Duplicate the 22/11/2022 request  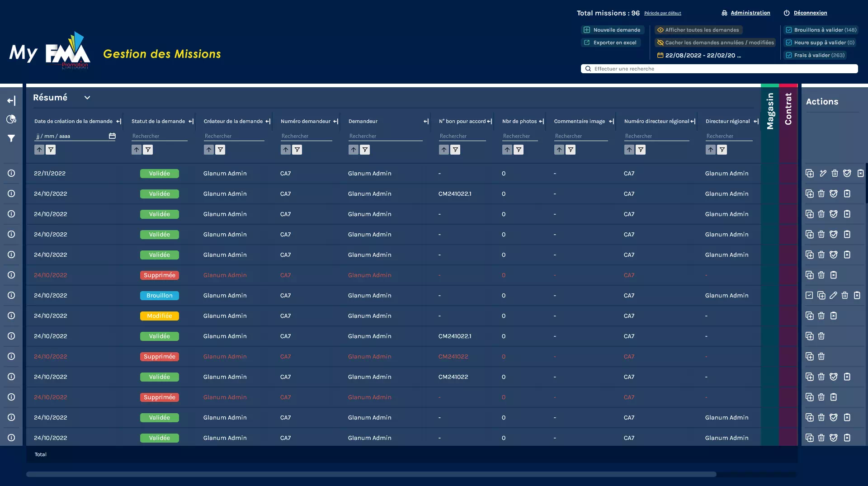click(810, 173)
